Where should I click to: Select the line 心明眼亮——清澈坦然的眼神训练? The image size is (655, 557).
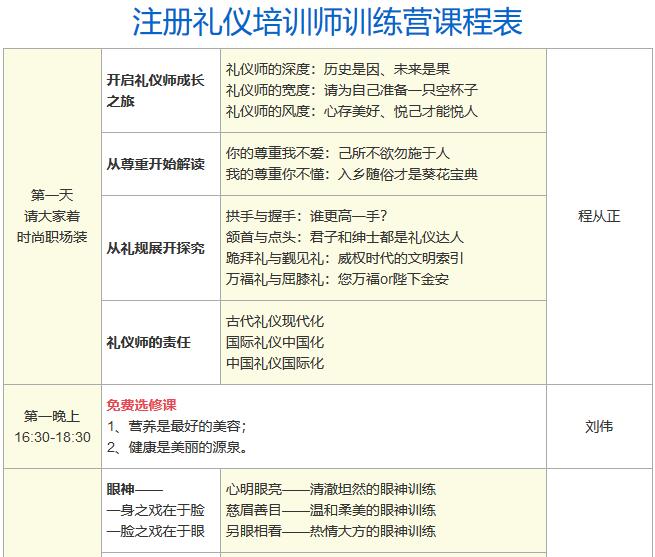pos(331,489)
